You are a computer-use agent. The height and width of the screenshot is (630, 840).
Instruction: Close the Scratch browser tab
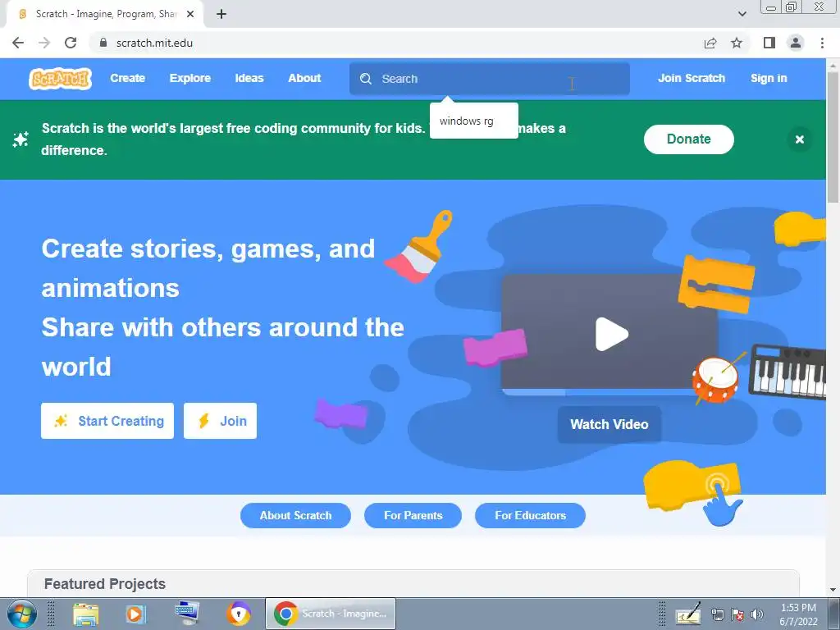[x=190, y=15]
